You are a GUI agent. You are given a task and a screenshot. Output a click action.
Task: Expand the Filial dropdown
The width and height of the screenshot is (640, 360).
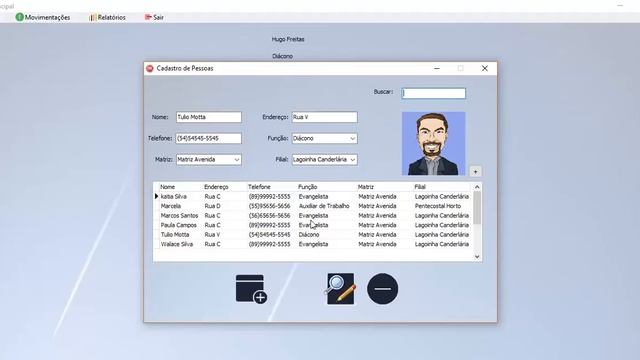click(353, 160)
